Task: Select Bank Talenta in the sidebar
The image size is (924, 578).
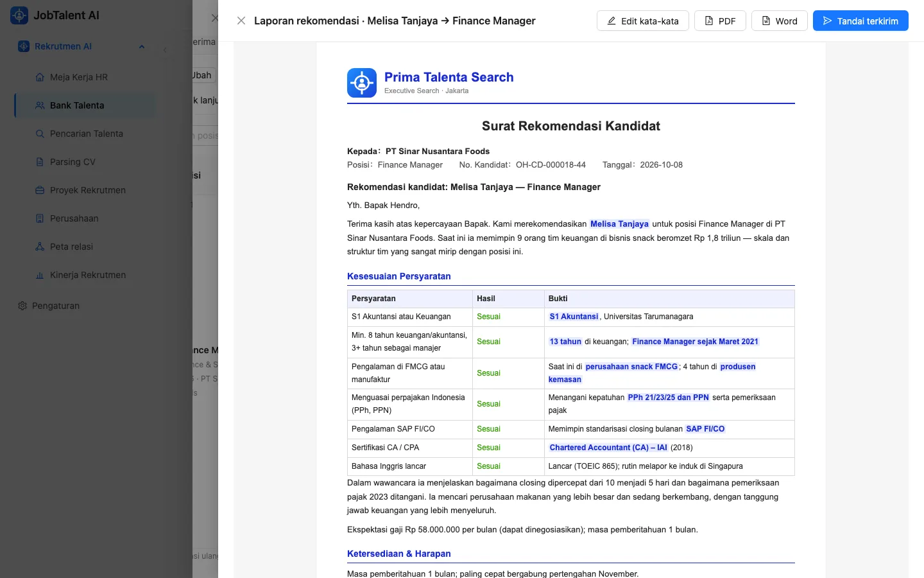Action: pyautogui.click(x=85, y=105)
